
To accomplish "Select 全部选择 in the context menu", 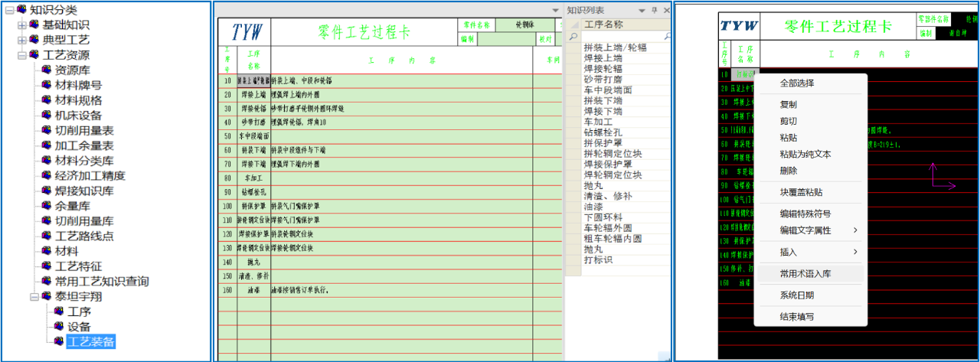I will tap(796, 83).
